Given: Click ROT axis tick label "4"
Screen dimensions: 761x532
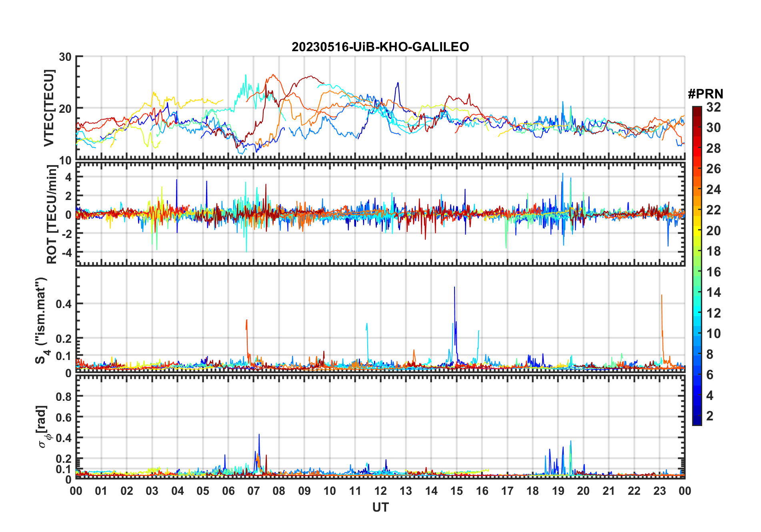Looking at the screenshot, I should [x=68, y=177].
